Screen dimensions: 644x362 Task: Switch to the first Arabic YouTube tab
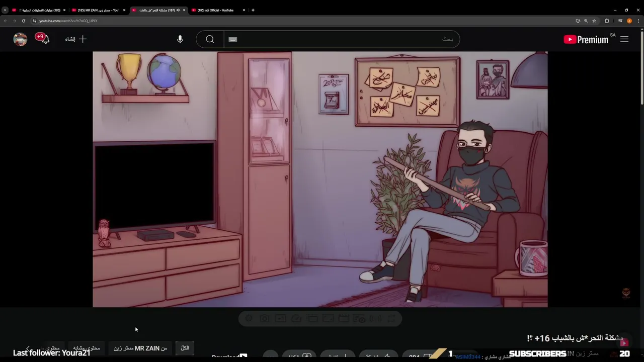pos(38,10)
